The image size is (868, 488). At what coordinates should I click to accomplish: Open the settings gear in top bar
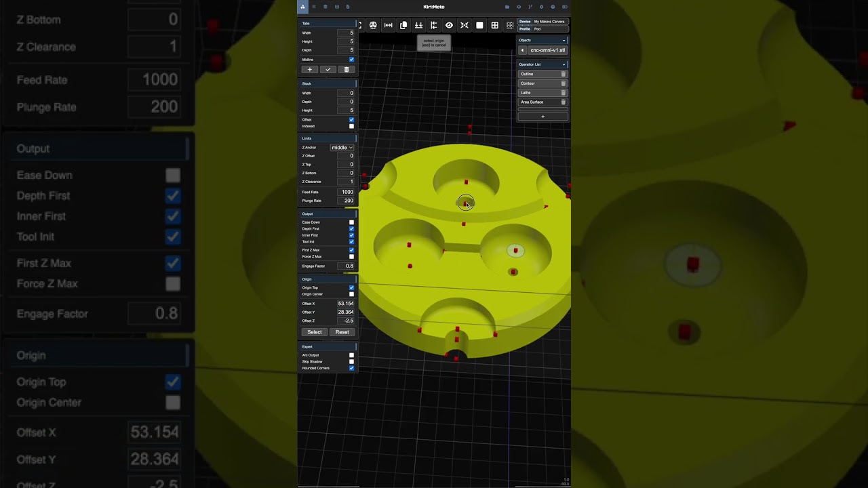pos(541,7)
